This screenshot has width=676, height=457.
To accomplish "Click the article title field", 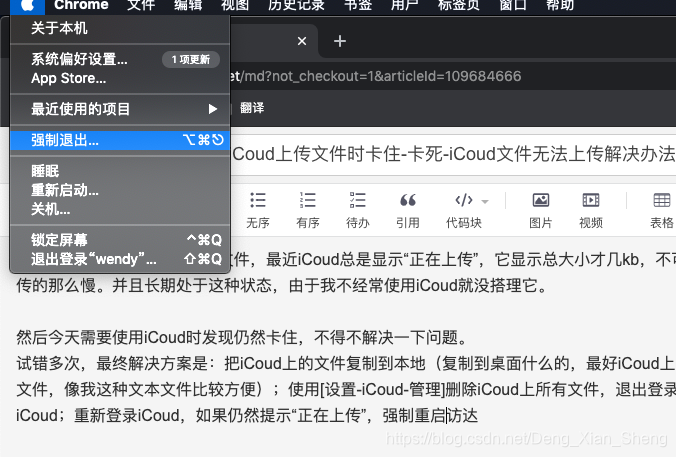I will point(453,154).
